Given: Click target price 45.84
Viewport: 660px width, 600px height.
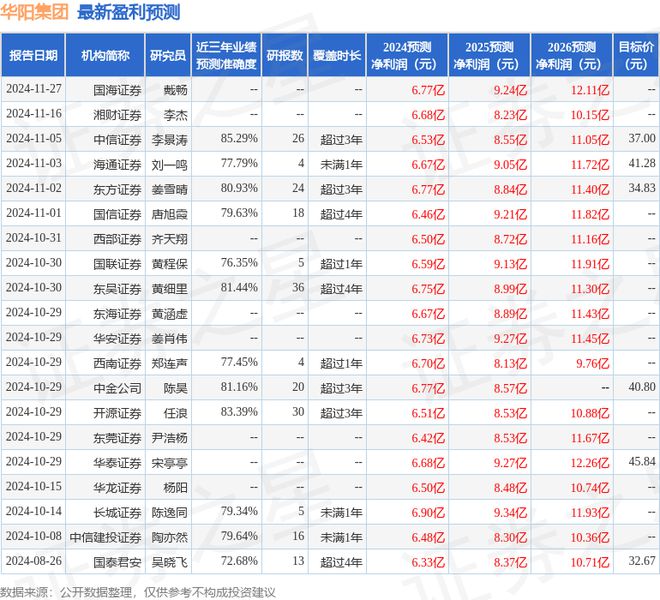Looking at the screenshot, I should 642,461.
